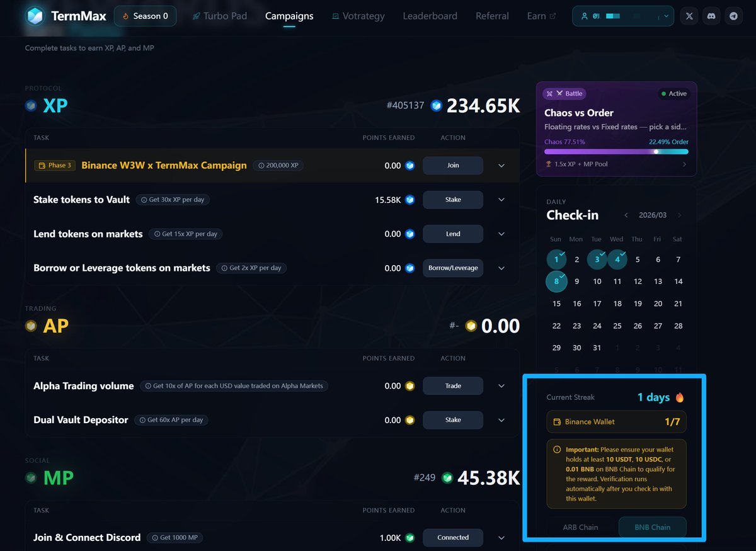Open the wallet account dropdown
Image resolution: width=756 pixels, height=551 pixels.
pyautogui.click(x=623, y=16)
